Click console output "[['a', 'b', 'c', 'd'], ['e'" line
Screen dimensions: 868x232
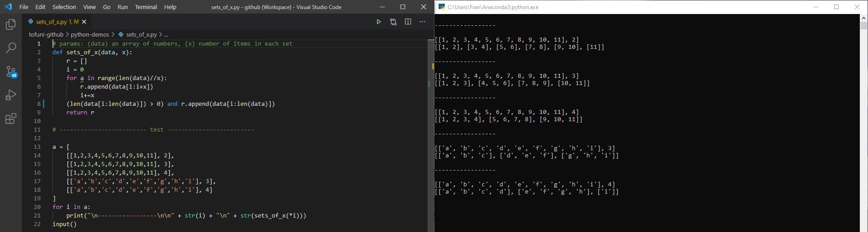coord(527,192)
